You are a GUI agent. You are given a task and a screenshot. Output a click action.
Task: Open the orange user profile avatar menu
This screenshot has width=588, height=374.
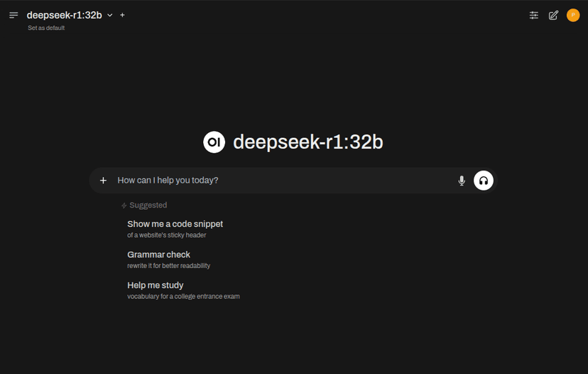tap(573, 15)
